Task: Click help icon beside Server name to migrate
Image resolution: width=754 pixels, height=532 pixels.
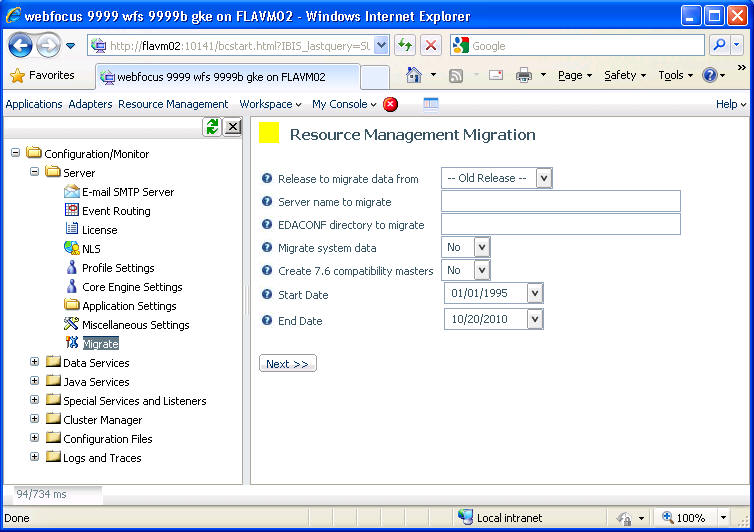Action: pyautogui.click(x=267, y=202)
